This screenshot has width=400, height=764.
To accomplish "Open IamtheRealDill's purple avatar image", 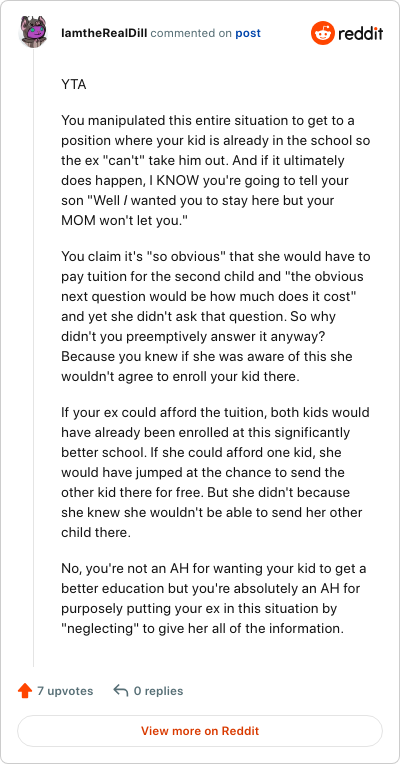I will coord(33,32).
